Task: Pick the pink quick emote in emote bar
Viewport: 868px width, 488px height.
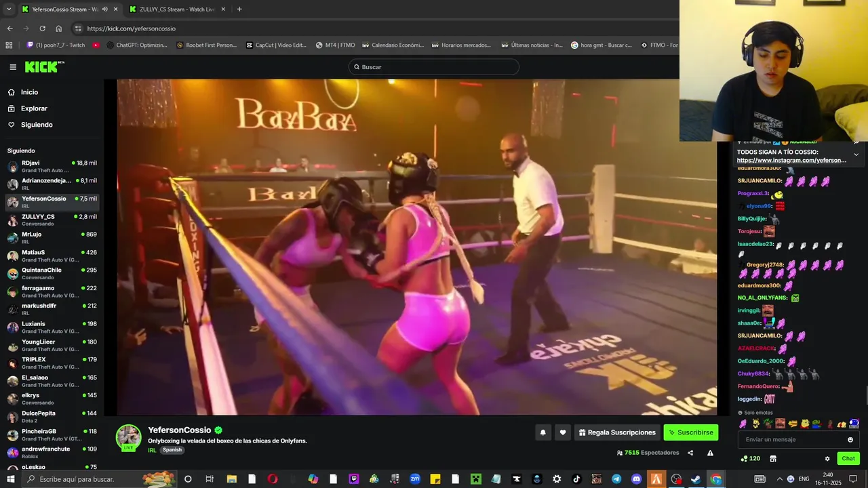Action: (x=743, y=424)
